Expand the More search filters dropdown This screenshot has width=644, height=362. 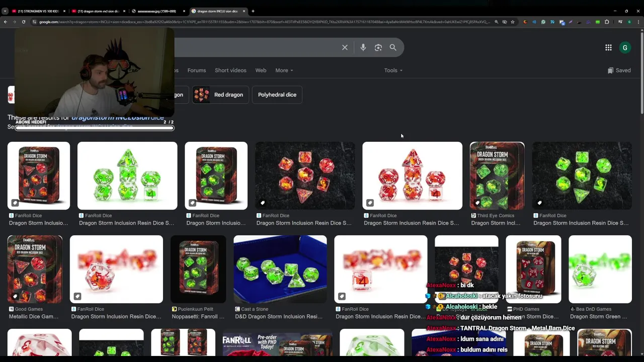(284, 70)
